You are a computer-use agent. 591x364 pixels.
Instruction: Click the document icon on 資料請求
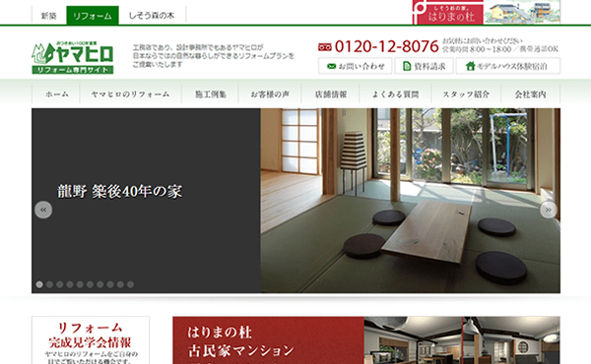tap(407, 66)
